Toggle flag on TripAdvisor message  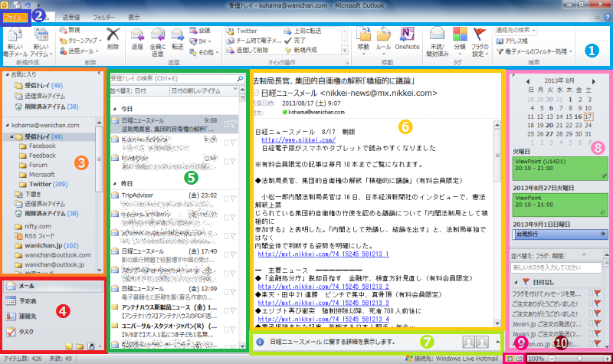click(233, 198)
